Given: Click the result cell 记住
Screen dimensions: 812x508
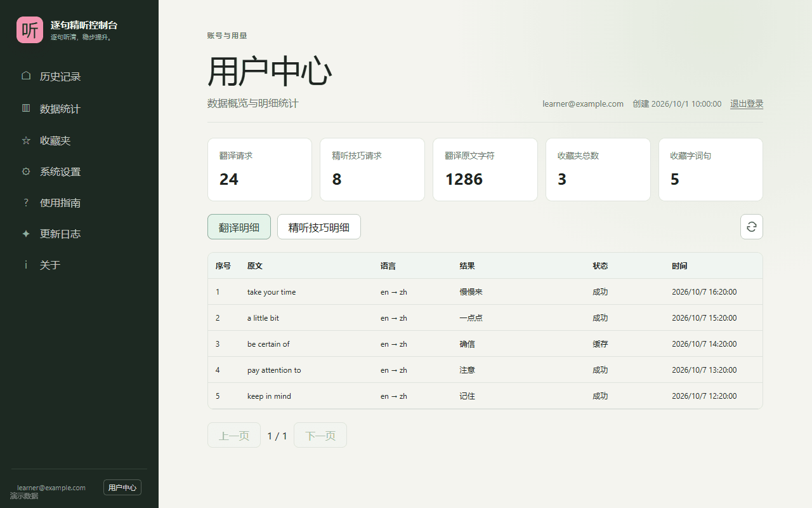Looking at the screenshot, I should (x=468, y=396).
